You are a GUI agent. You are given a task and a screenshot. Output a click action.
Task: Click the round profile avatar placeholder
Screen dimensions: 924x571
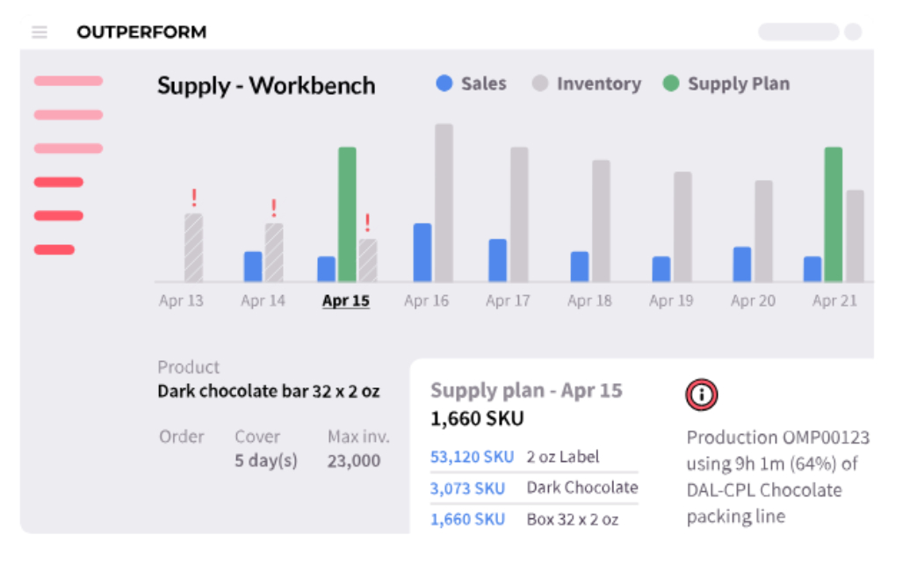coord(853,32)
